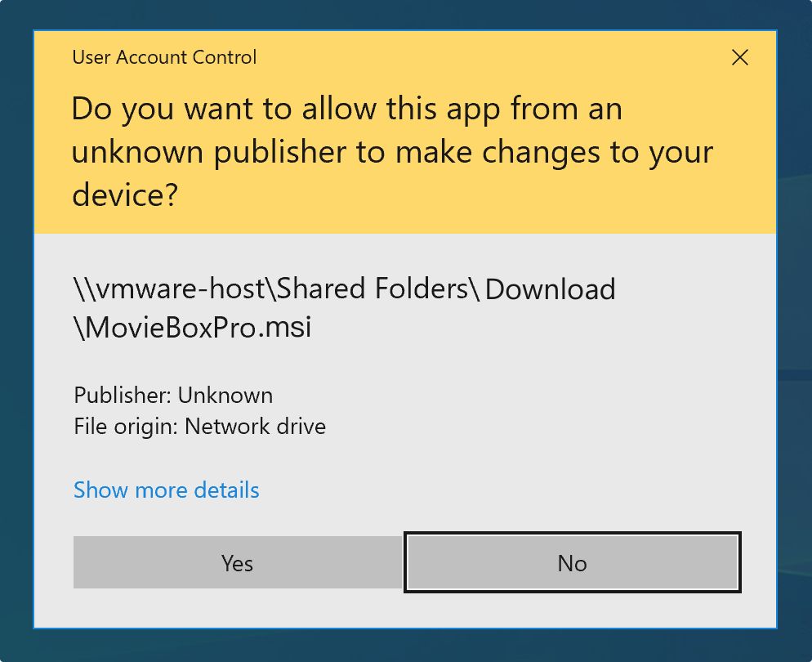The height and width of the screenshot is (662, 812).
Task: Reveal certificate details via Show more details
Action: coord(166,490)
